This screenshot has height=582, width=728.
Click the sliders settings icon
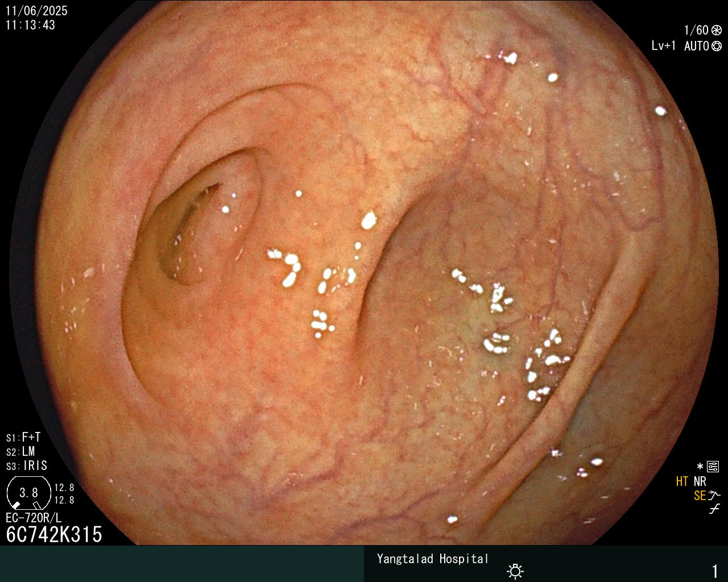(x=713, y=467)
